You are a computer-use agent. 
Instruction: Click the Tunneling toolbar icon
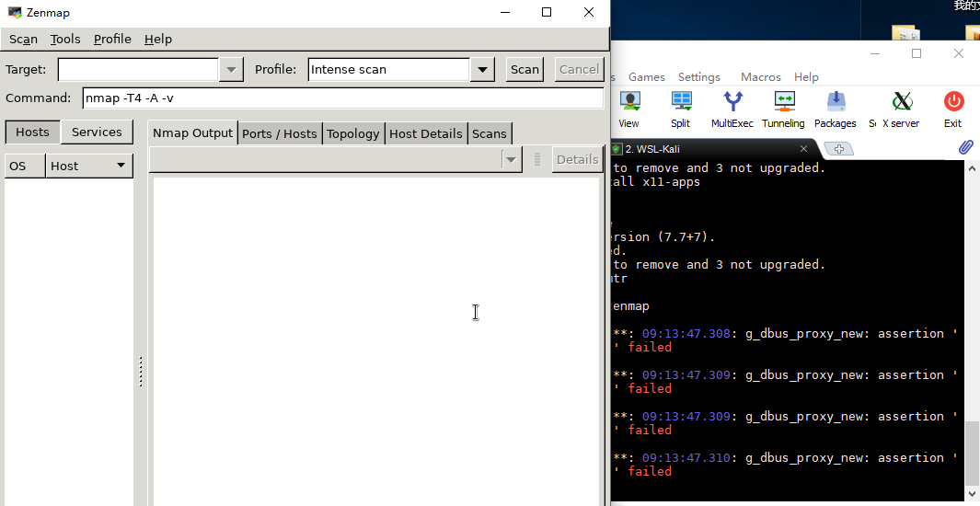[x=783, y=109]
